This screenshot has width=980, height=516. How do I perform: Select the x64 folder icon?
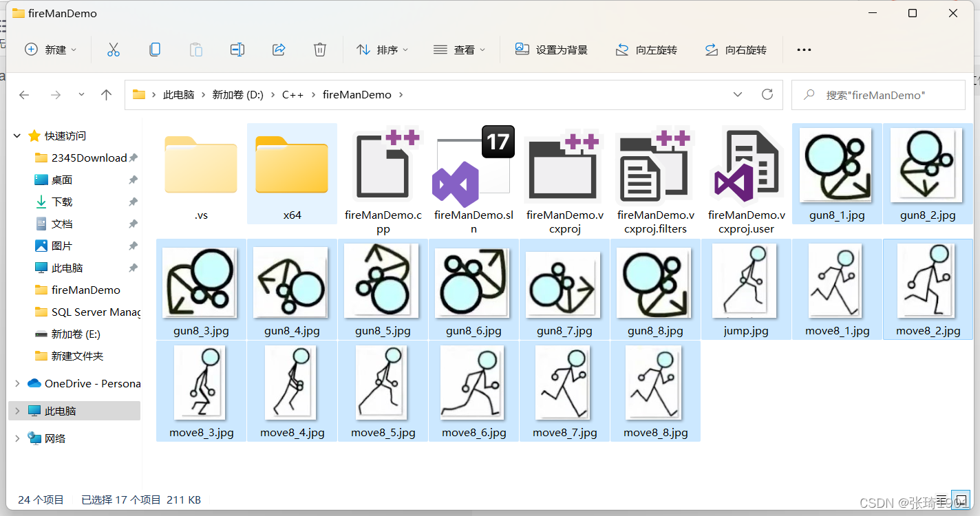click(292, 164)
